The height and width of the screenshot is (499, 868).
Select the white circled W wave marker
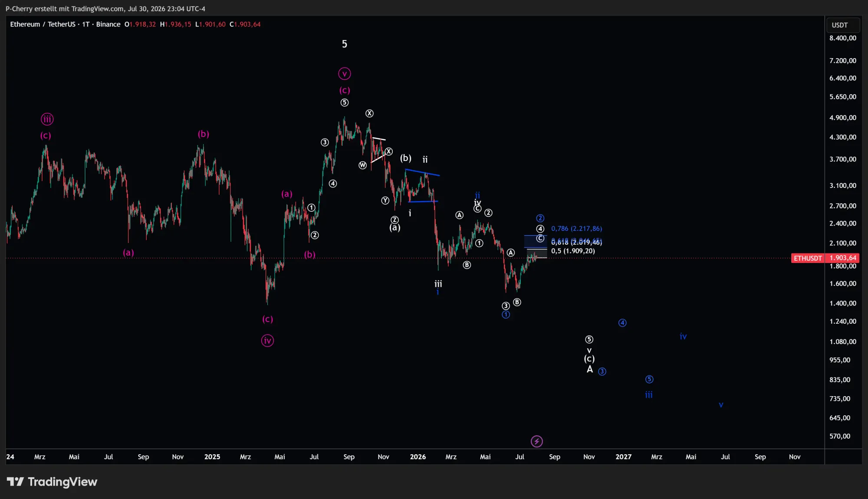(x=363, y=165)
